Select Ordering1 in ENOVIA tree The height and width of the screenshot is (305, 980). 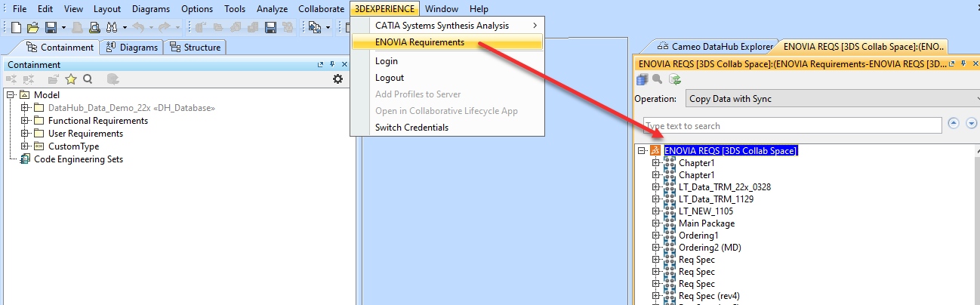tap(698, 236)
